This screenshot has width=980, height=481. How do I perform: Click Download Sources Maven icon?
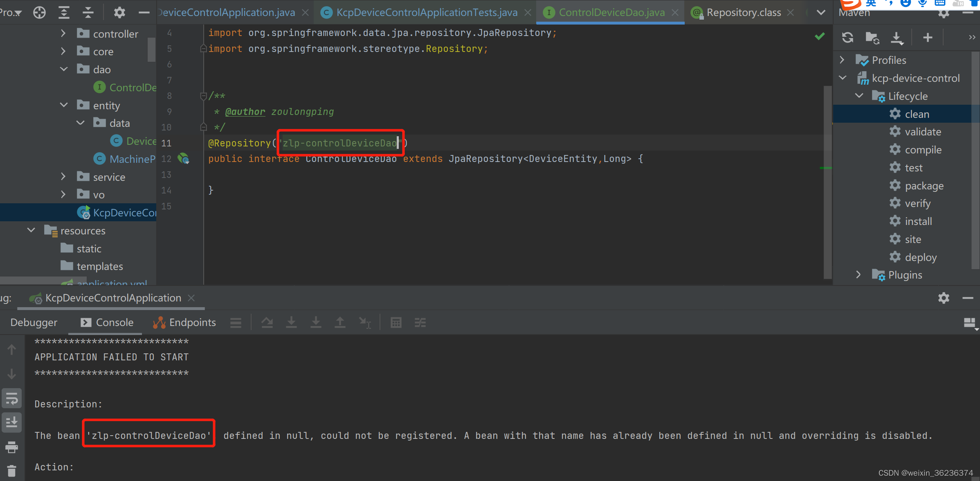[x=897, y=37]
